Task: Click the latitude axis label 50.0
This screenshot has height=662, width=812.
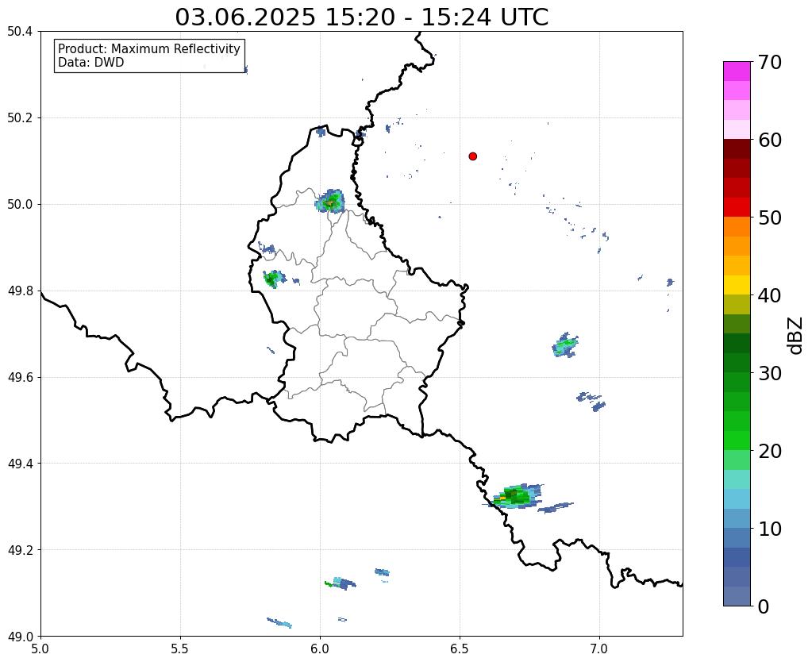Action: coord(20,205)
